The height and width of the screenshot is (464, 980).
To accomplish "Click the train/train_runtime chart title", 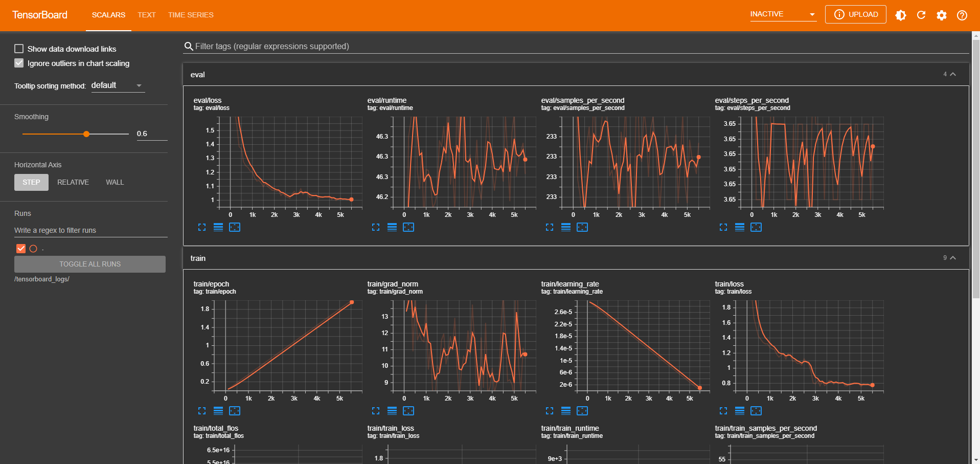I will (570, 428).
